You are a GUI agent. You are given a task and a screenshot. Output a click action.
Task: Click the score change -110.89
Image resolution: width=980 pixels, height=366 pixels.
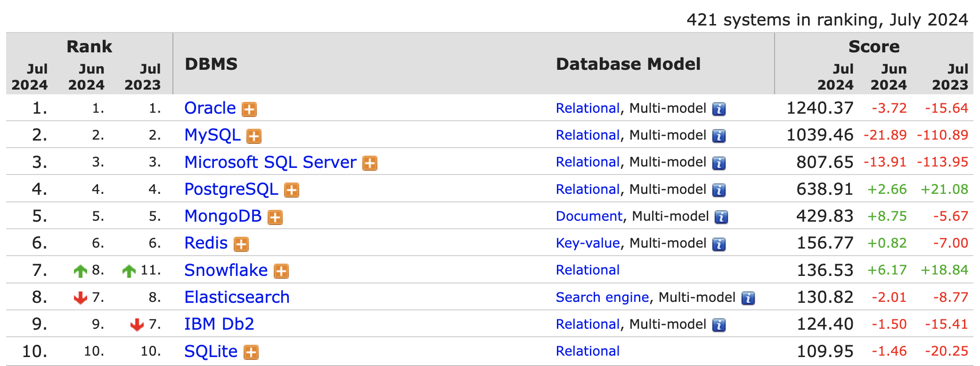coord(942,135)
